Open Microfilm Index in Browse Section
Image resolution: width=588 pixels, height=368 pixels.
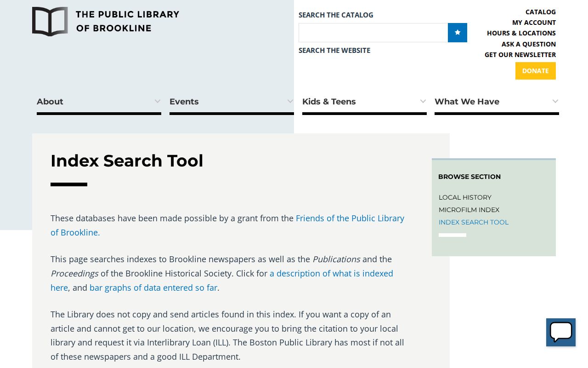click(x=469, y=210)
